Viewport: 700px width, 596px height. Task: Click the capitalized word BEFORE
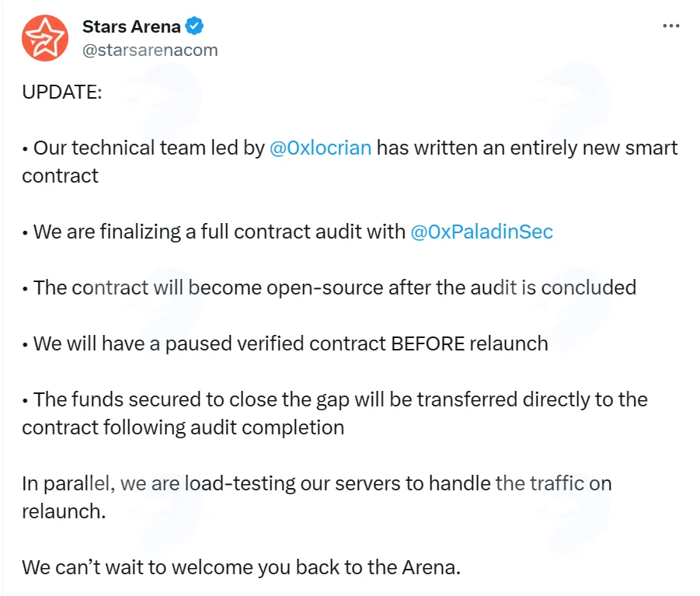click(x=427, y=343)
